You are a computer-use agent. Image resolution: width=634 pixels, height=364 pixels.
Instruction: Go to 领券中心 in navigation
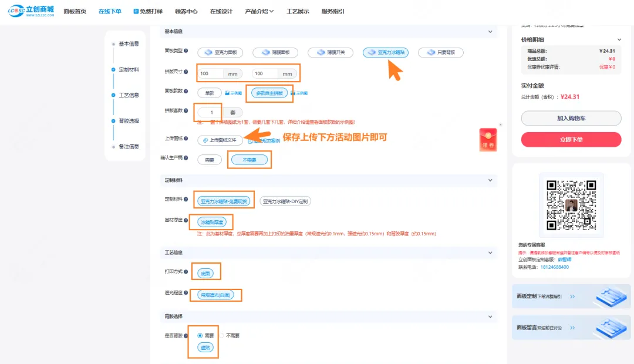pyautogui.click(x=186, y=11)
